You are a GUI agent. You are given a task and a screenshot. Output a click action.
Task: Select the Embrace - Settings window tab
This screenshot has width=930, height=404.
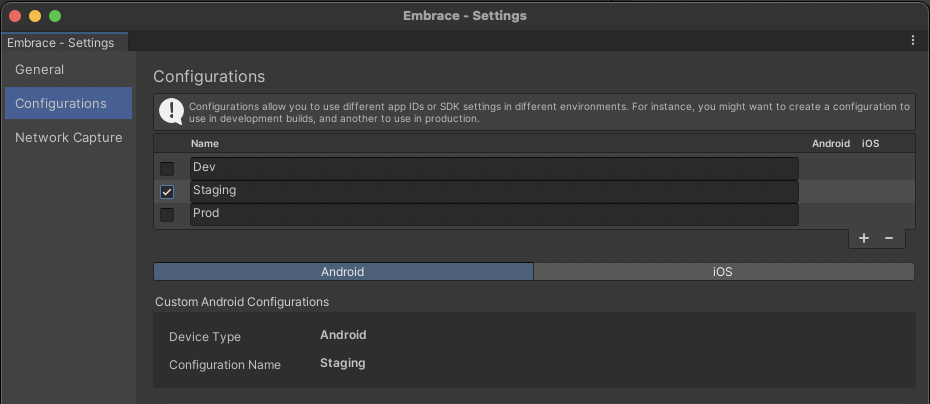pos(63,43)
